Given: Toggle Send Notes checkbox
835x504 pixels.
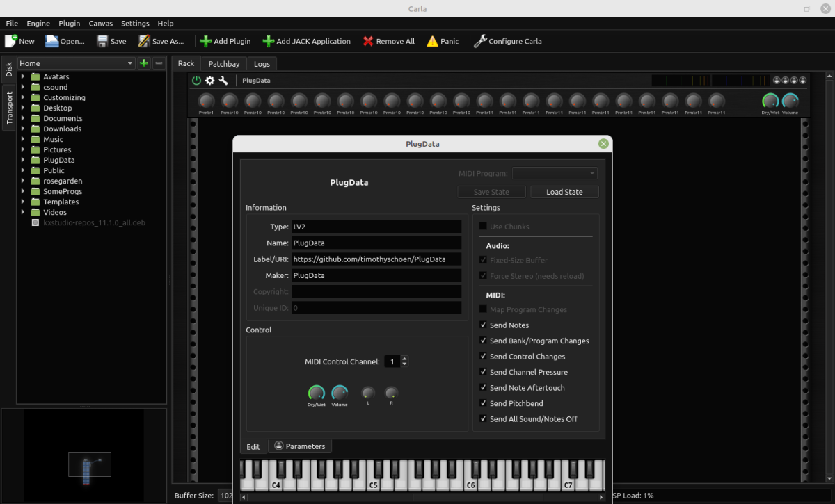Looking at the screenshot, I should [484, 325].
